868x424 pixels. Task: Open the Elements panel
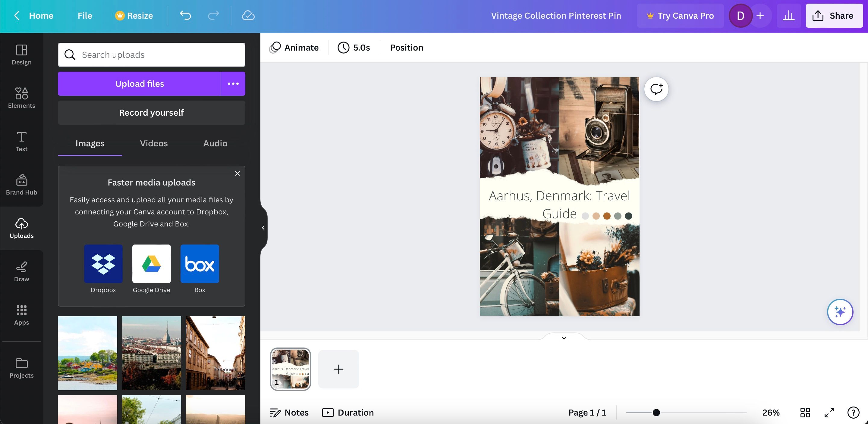click(x=21, y=98)
